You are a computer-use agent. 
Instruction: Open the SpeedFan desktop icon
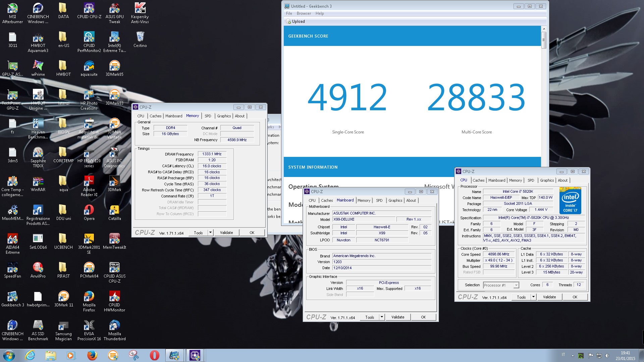pos(12,270)
